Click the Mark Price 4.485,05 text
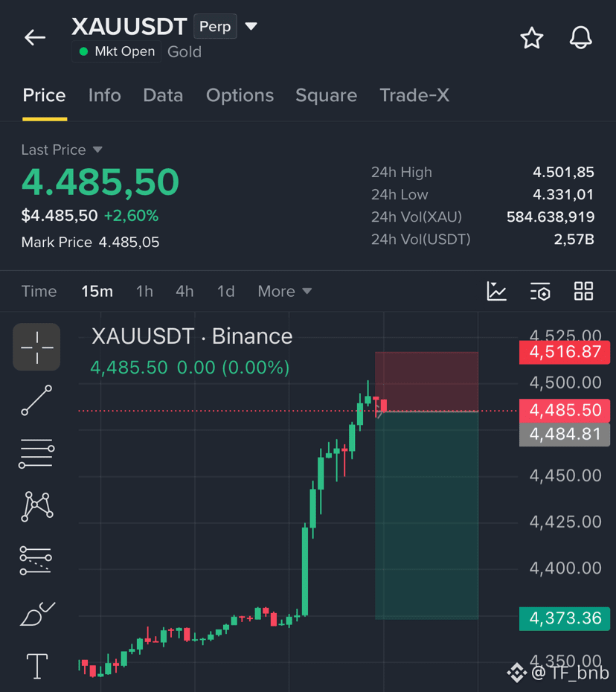Viewport: 616px width, 692px height. click(x=91, y=243)
